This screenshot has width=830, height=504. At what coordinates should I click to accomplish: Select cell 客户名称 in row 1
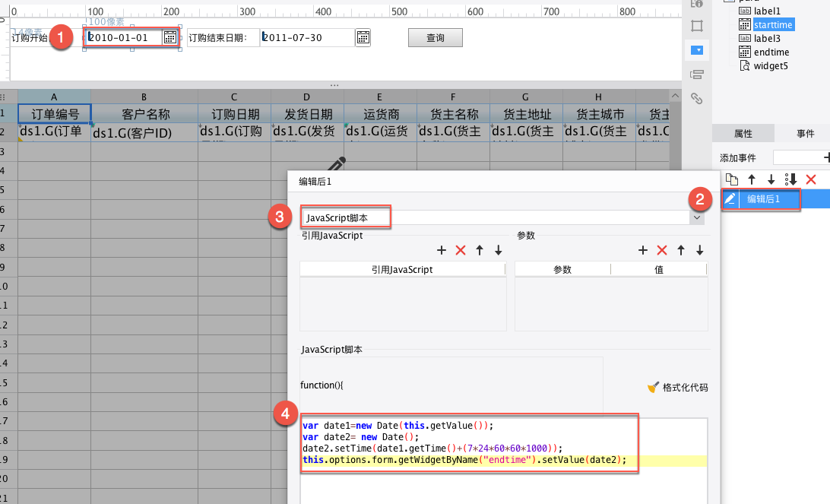pos(144,114)
